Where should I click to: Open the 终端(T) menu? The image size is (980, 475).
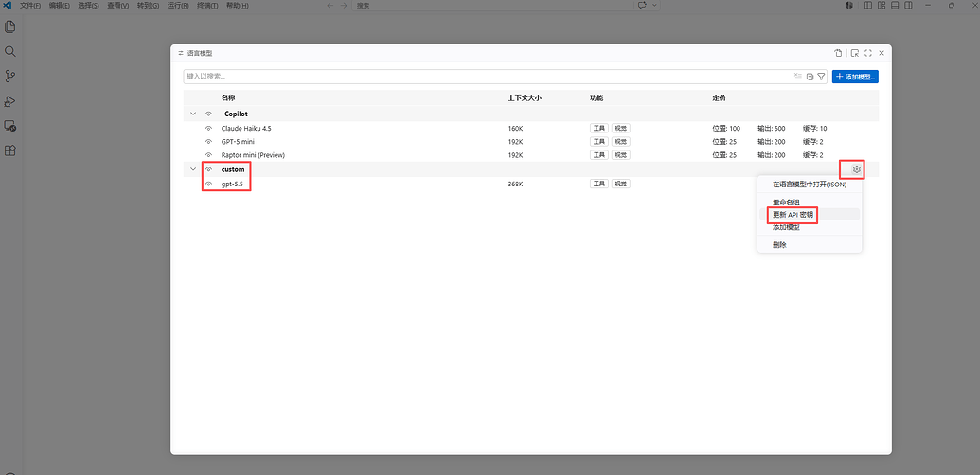coord(206,5)
